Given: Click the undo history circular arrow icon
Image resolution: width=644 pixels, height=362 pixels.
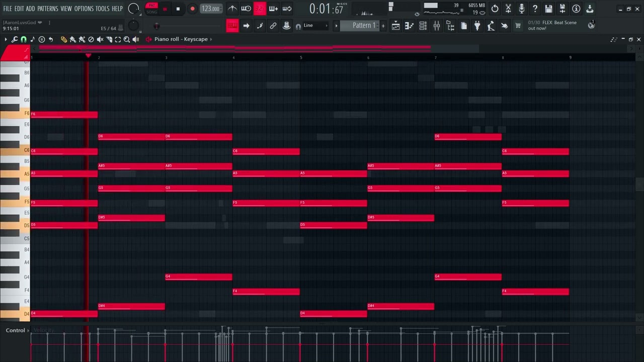Looking at the screenshot, I should click(x=495, y=9).
